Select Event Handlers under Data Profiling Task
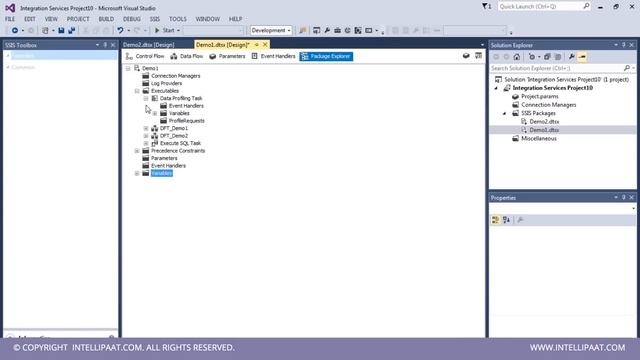 [x=186, y=106]
